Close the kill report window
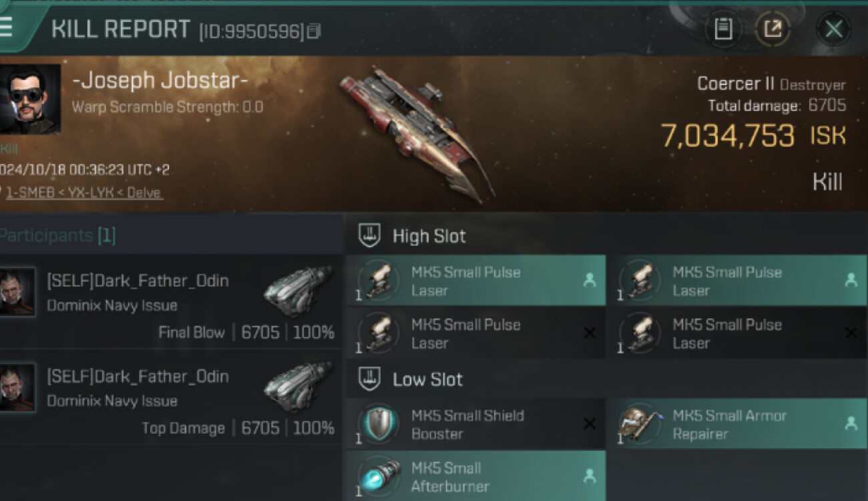This screenshot has width=868, height=501. pyautogui.click(x=833, y=29)
